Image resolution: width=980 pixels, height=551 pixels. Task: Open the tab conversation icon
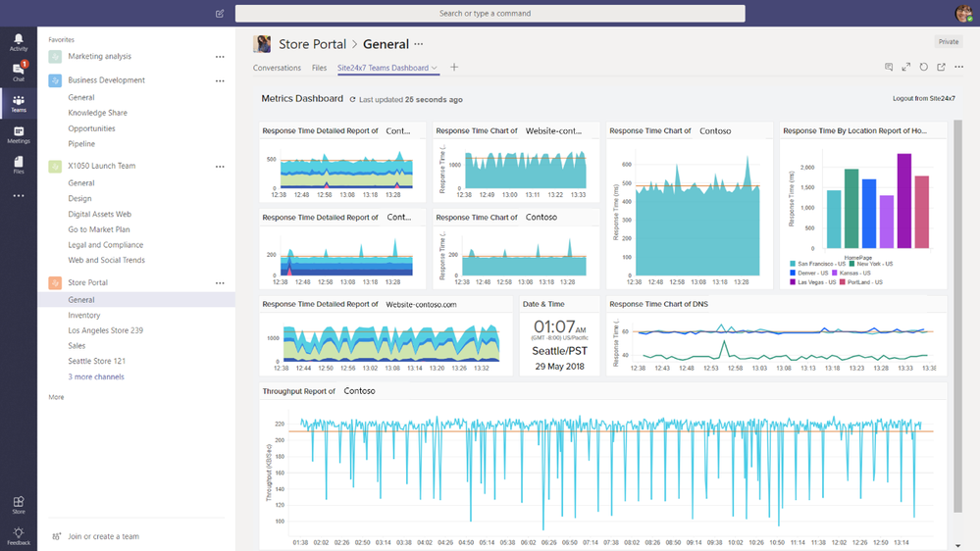point(888,67)
